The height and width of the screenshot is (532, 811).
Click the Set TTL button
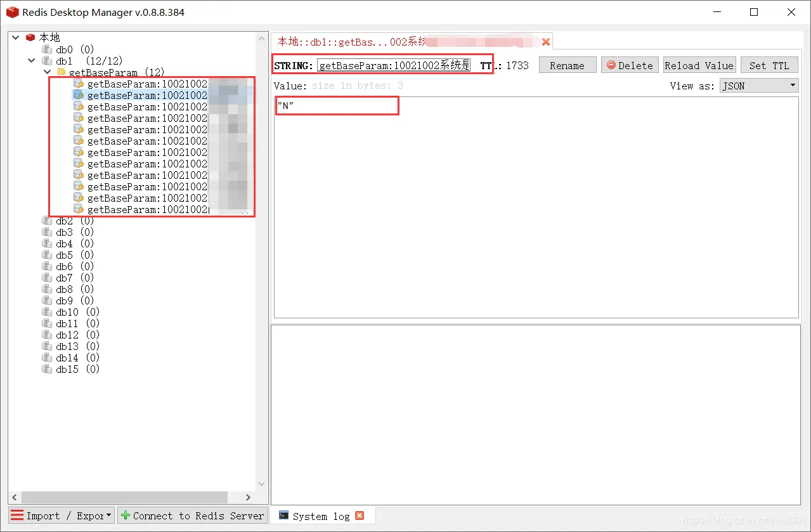(x=769, y=65)
